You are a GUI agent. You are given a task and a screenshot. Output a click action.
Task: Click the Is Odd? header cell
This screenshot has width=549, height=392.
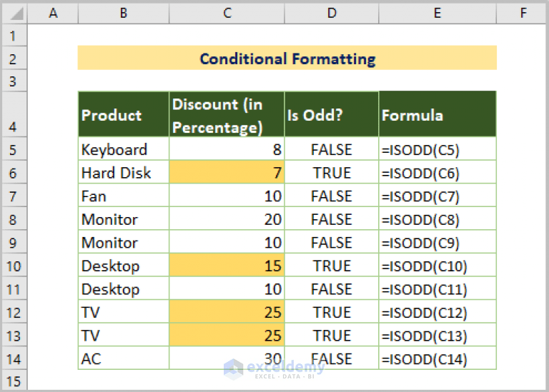click(332, 114)
